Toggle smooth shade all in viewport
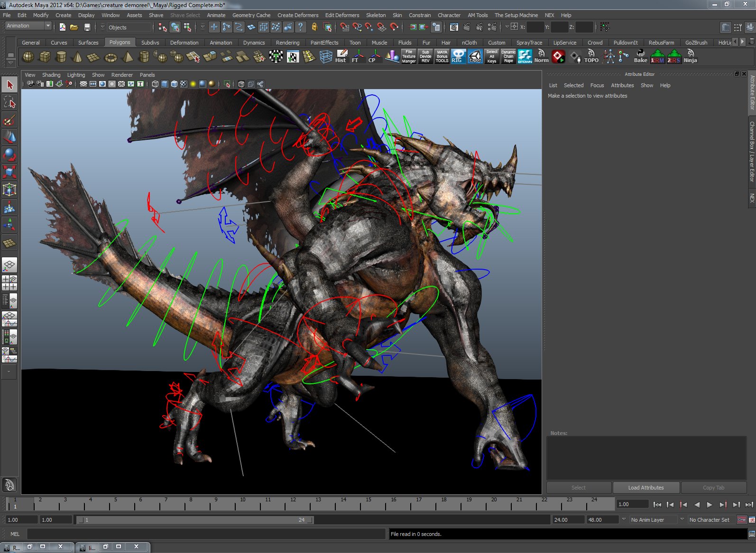Screen dimensions: 756x553 coord(165,84)
